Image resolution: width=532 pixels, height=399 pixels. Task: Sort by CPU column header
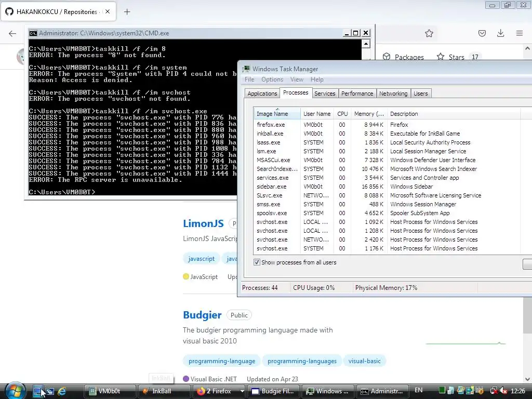click(342, 114)
